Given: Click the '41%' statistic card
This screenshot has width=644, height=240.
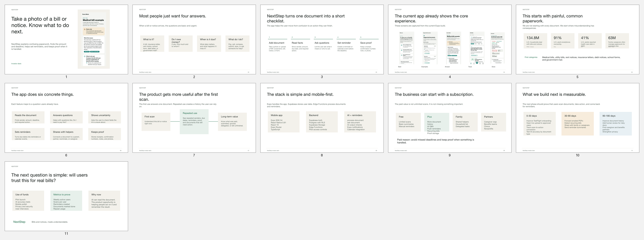Looking at the screenshot, I should click(x=590, y=41).
